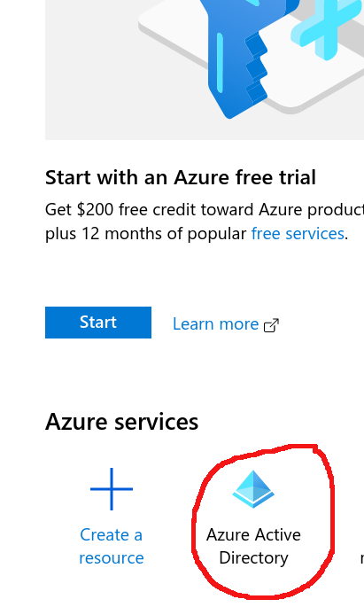Click the light blue cross shape in banner
This screenshot has height=607, width=364.
(327, 27)
